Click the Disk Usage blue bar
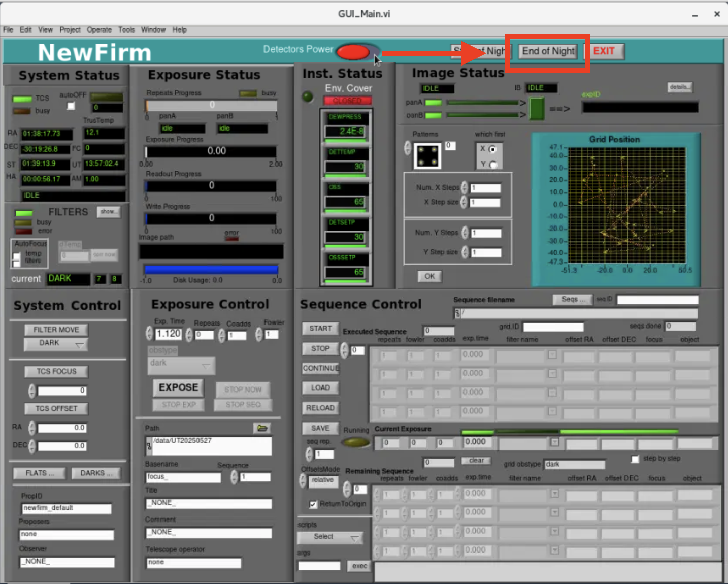This screenshot has width=728, height=584. point(211,269)
